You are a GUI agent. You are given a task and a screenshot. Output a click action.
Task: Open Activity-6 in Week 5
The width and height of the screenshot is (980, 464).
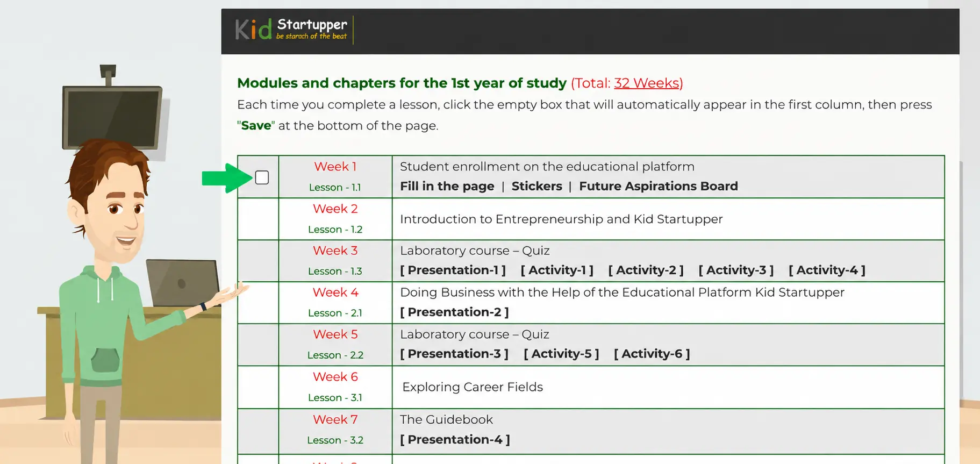pos(652,354)
